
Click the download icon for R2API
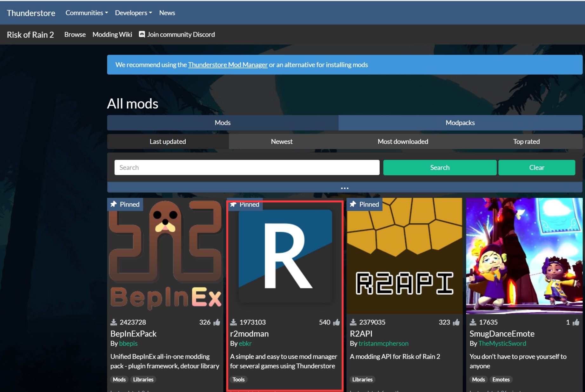[353, 322]
